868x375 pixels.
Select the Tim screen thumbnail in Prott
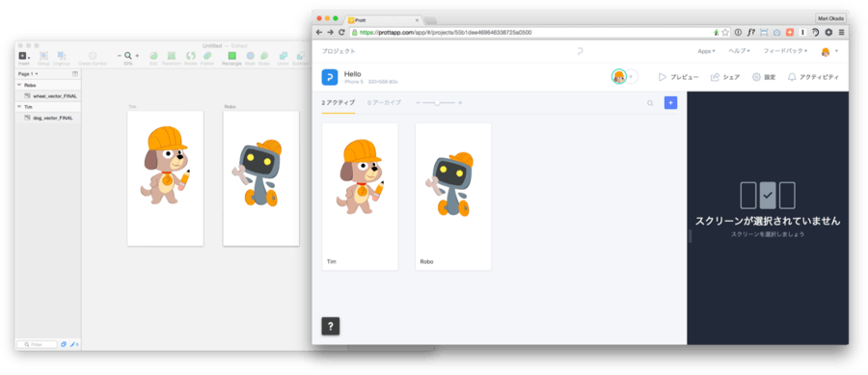point(360,197)
